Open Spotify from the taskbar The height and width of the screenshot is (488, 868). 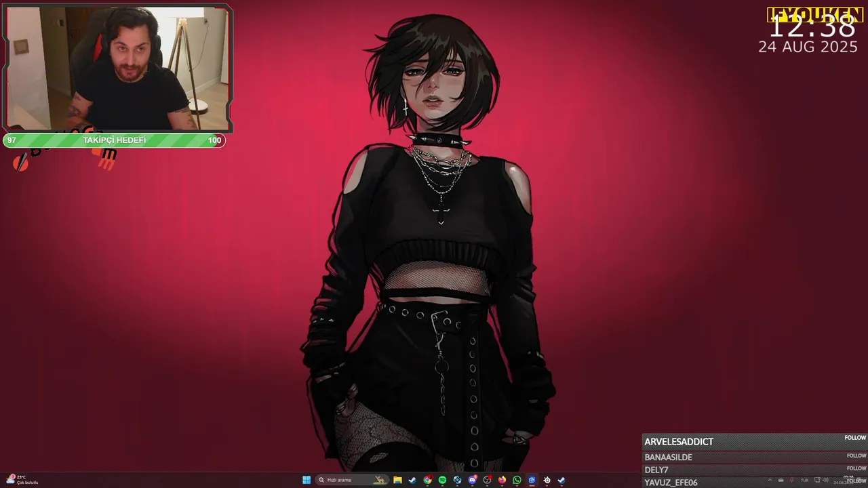point(442,480)
